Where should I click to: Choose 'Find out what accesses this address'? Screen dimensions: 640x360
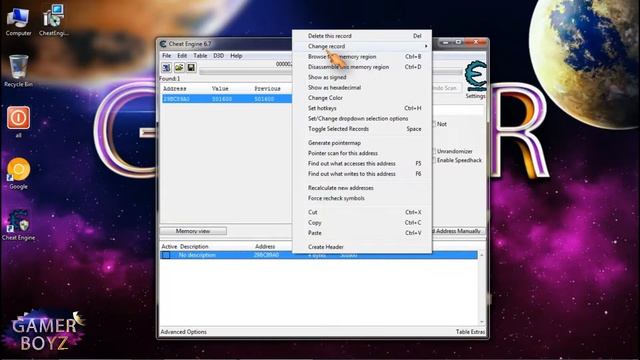362,163
